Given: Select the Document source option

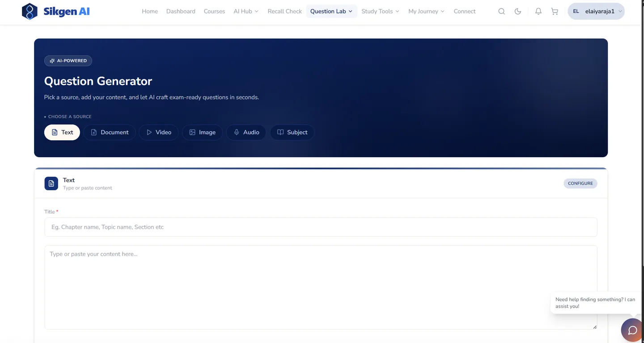Looking at the screenshot, I should [110, 132].
